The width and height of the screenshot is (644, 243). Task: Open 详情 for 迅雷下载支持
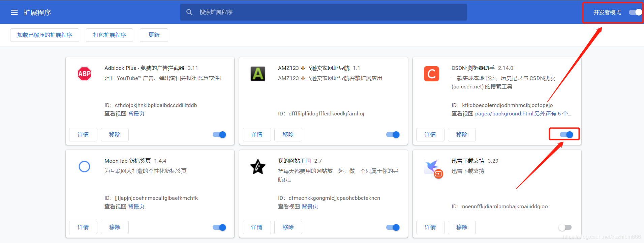click(430, 227)
